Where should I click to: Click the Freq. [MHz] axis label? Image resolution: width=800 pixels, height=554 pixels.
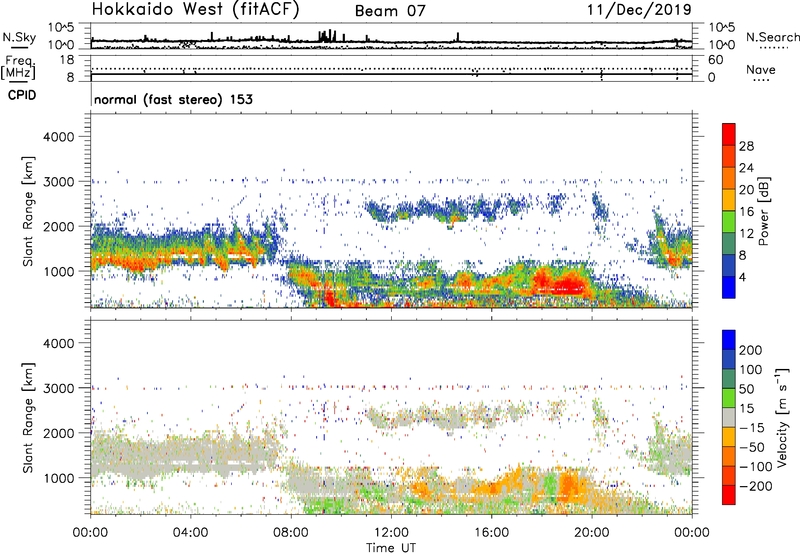(x=18, y=67)
